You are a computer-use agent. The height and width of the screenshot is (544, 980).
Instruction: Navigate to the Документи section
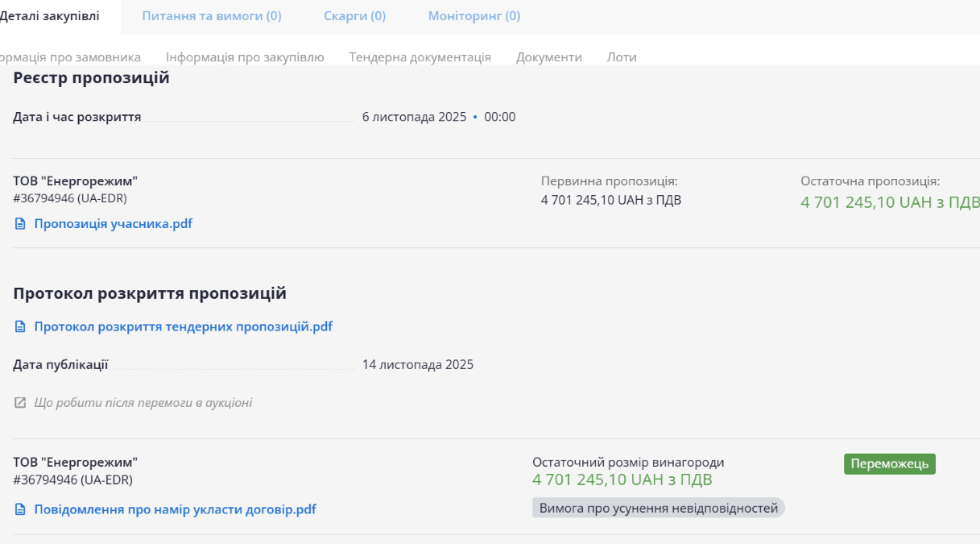548,57
